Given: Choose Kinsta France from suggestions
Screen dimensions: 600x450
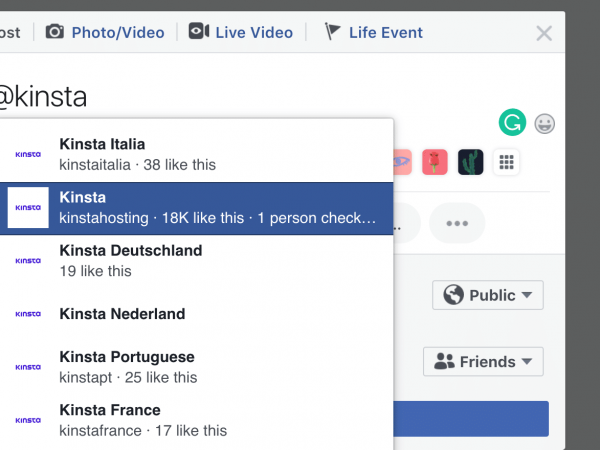Looking at the screenshot, I should [x=195, y=420].
